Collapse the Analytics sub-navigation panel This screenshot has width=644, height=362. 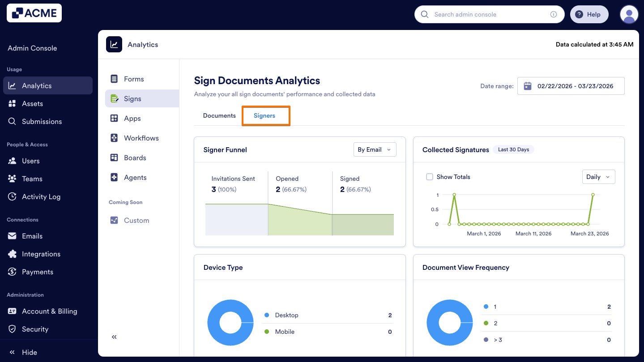pos(114,336)
